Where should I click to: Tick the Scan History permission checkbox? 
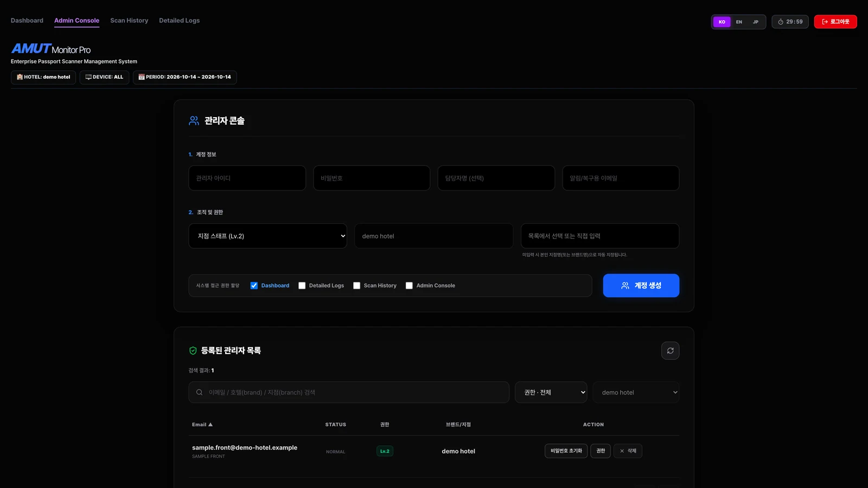(357, 286)
